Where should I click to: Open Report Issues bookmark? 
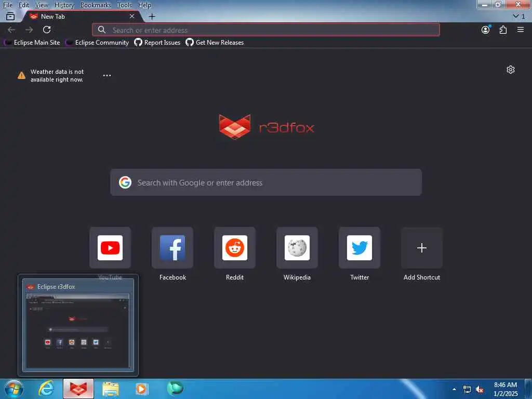(157, 43)
